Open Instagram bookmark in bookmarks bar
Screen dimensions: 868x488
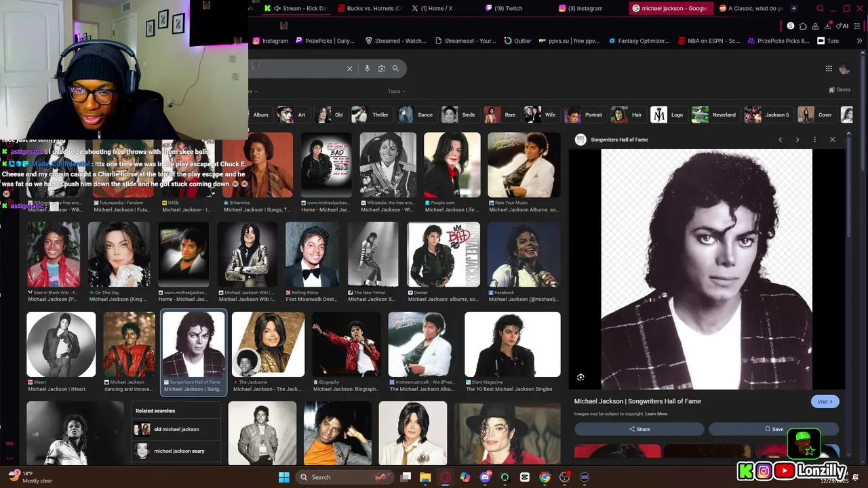click(x=271, y=41)
